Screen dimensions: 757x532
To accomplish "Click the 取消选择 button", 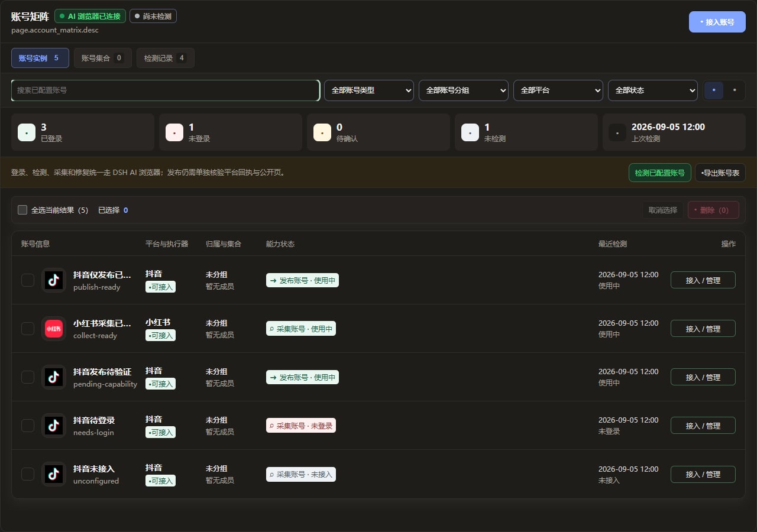I will click(663, 210).
